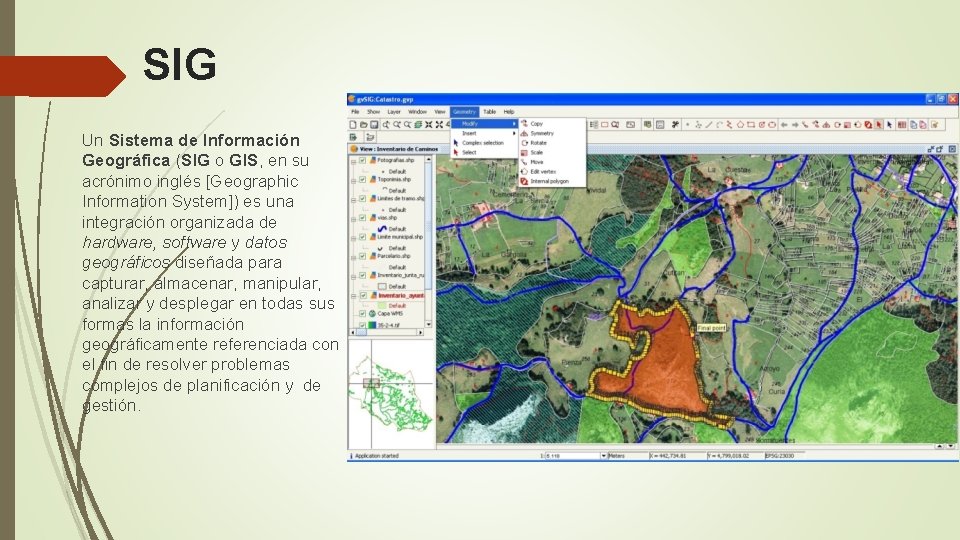Toggle the vias.shp layer checkbox
This screenshot has width=960, height=540.
[362, 218]
